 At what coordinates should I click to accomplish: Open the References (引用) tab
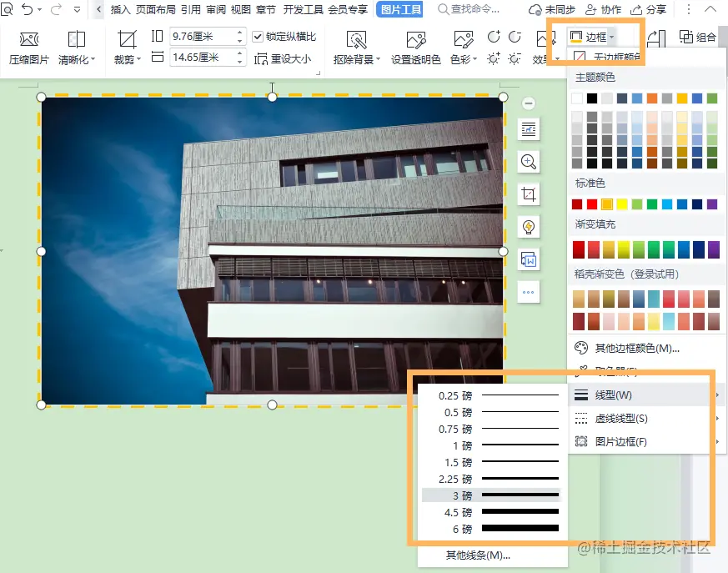(x=191, y=9)
